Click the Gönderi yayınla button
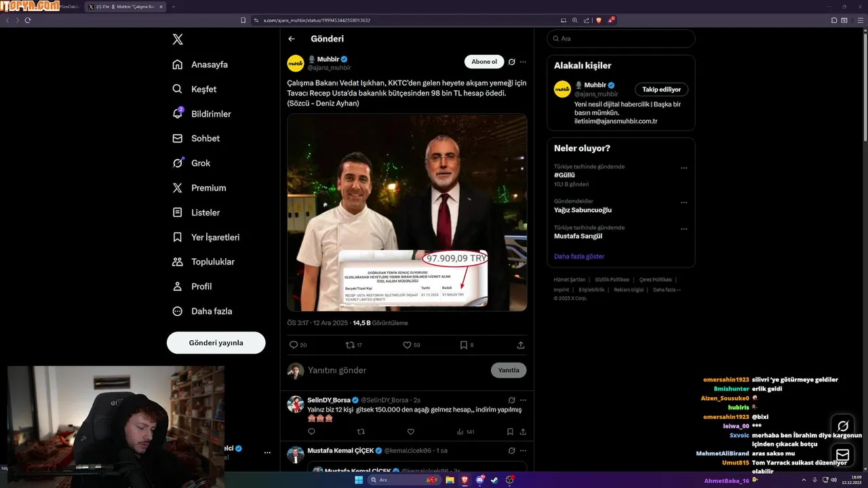 click(216, 343)
